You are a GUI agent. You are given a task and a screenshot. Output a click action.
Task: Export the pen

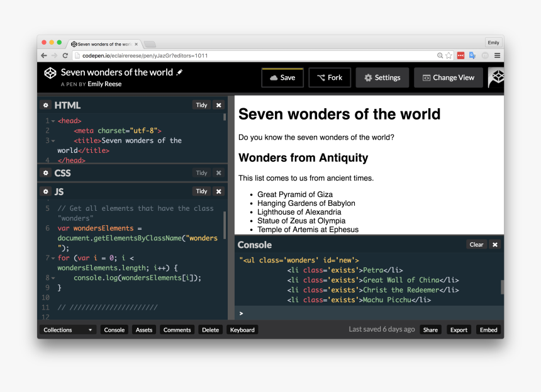[x=459, y=330]
